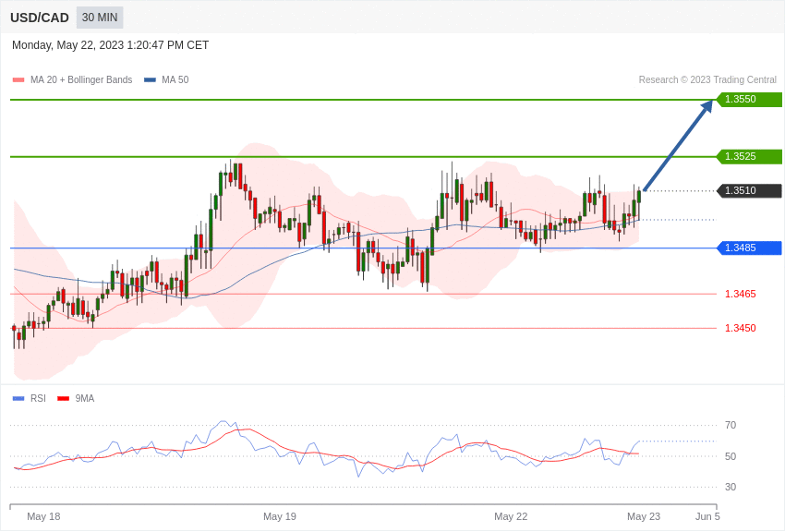Click the 1.3485 pivot price tag
785x532 pixels.
pyautogui.click(x=749, y=248)
